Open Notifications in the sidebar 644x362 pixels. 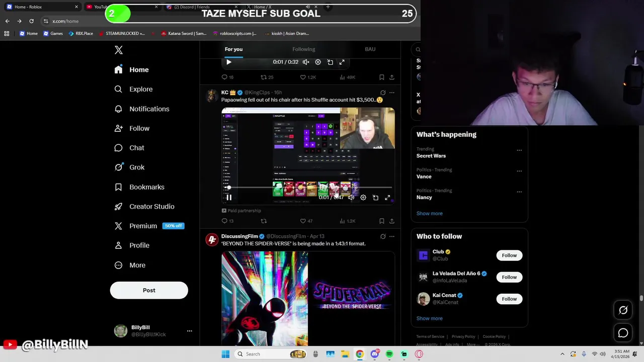coord(142,109)
